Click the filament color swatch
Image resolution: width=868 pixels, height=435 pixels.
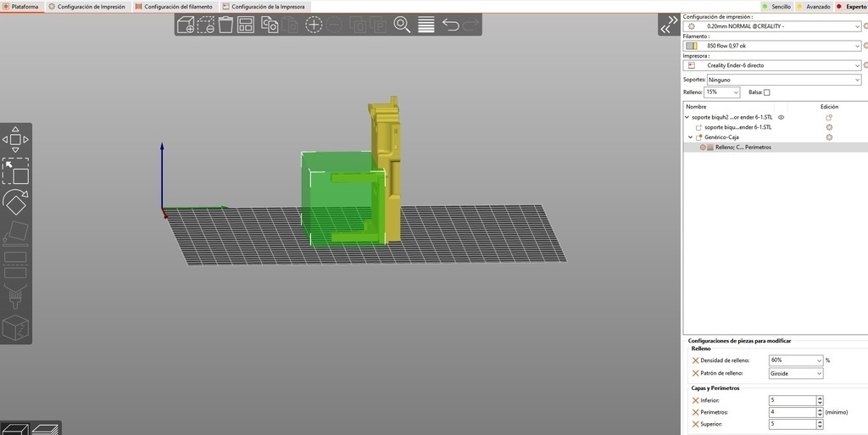692,46
